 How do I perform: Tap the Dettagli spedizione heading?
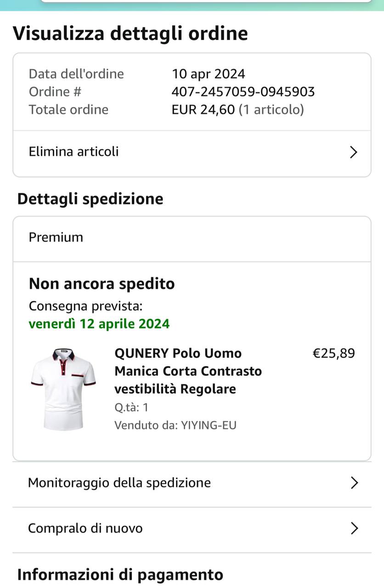pos(90,199)
